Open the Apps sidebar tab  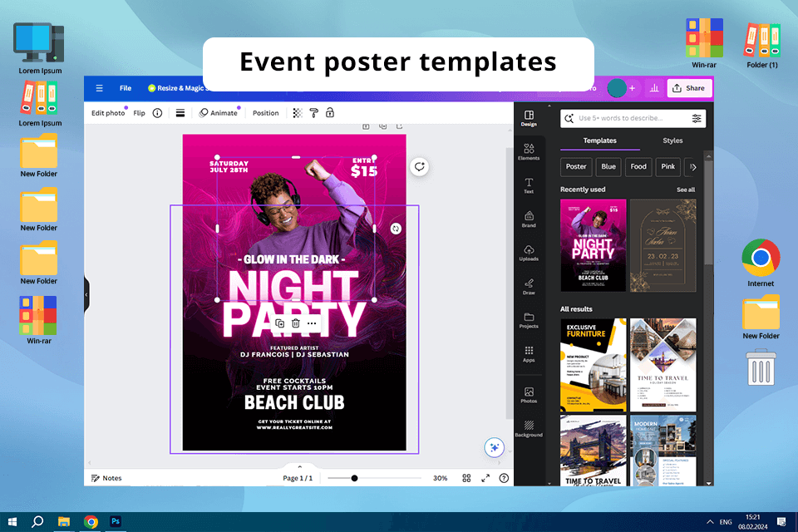529,354
